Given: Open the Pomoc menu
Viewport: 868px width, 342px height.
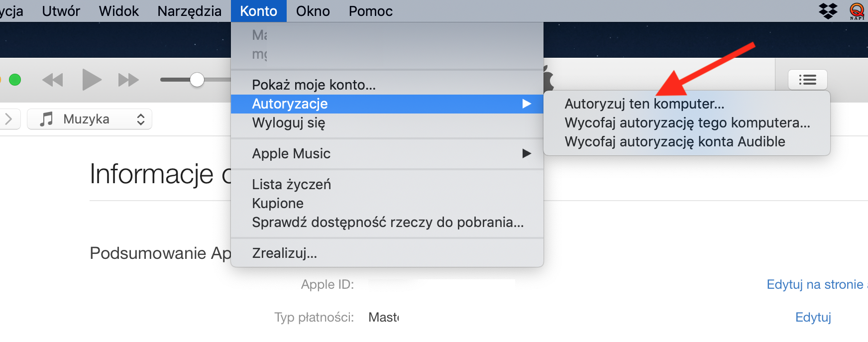Looking at the screenshot, I should [371, 11].
